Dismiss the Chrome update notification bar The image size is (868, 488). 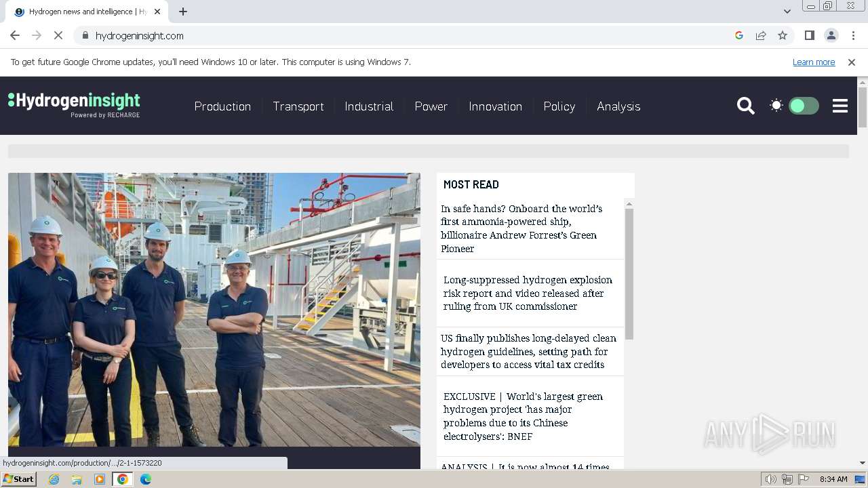tap(852, 62)
